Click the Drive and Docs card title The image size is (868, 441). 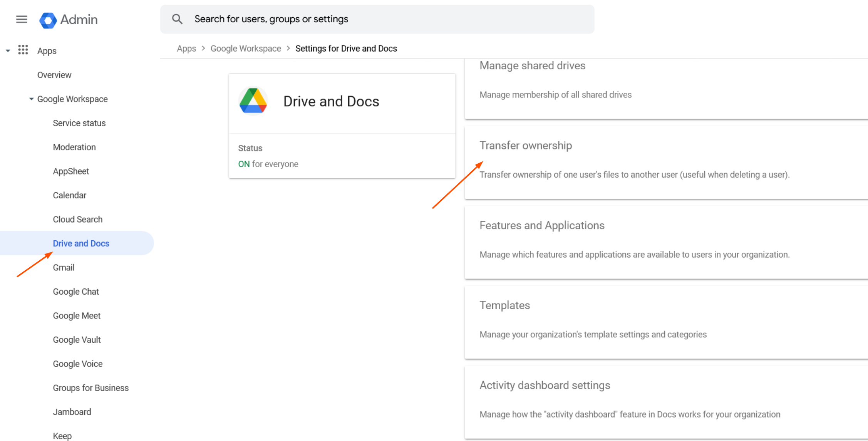[331, 101]
